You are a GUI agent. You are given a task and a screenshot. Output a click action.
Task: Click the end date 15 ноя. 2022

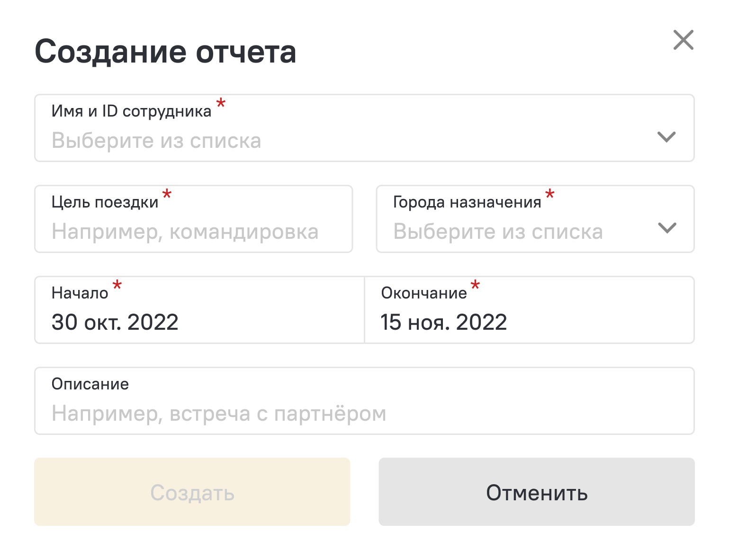[444, 323]
